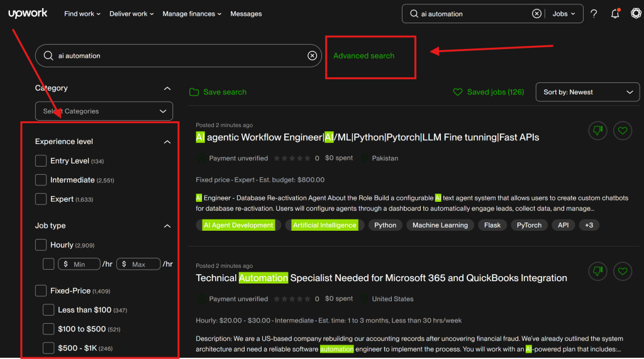The width and height of the screenshot is (644, 359).
Task: Click payment unverified icon on first job
Action: point(201,158)
